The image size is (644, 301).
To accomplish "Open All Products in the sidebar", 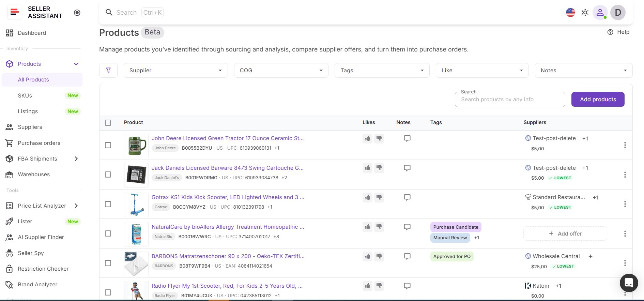I will click(42, 80).
